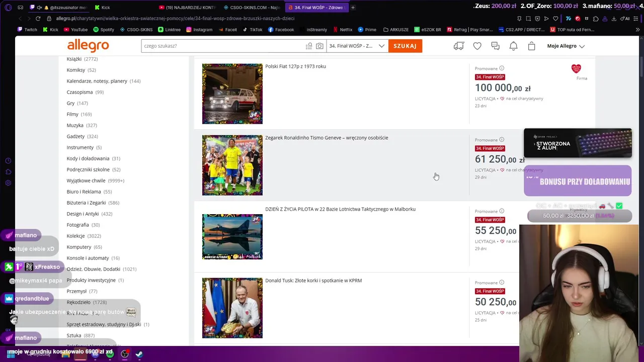Open the Polski Fiat 127p z 1973 roku listing
The width and height of the screenshot is (644, 362).
(x=295, y=66)
